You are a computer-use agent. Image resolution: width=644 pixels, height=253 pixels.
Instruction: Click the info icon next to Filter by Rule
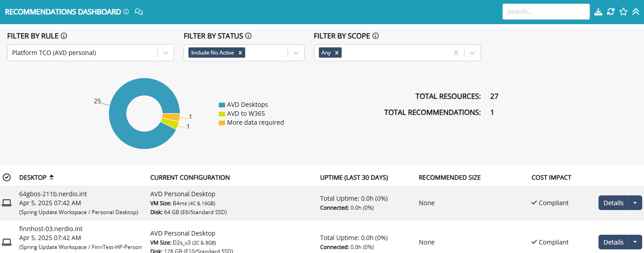click(64, 36)
